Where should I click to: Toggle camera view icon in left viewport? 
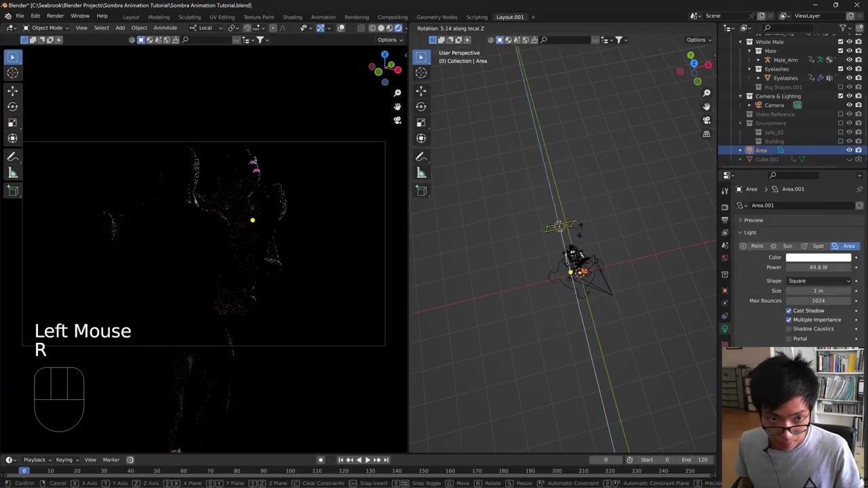(x=397, y=120)
